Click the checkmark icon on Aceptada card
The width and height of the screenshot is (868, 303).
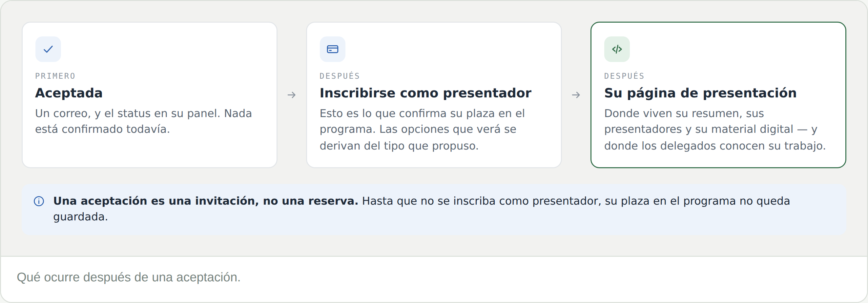pos(48,49)
